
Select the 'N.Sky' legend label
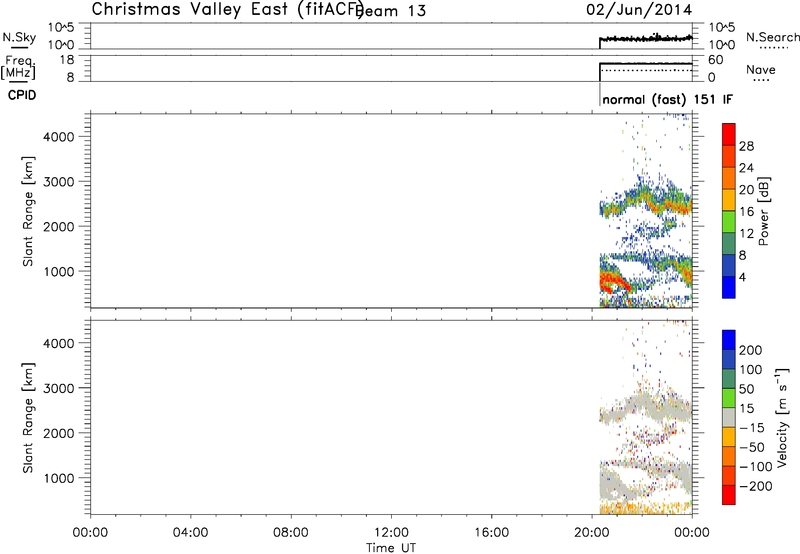(19, 37)
